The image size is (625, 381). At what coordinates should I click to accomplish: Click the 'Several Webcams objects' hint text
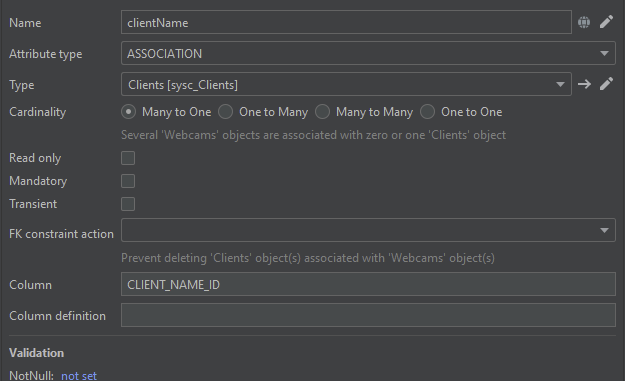click(313, 135)
